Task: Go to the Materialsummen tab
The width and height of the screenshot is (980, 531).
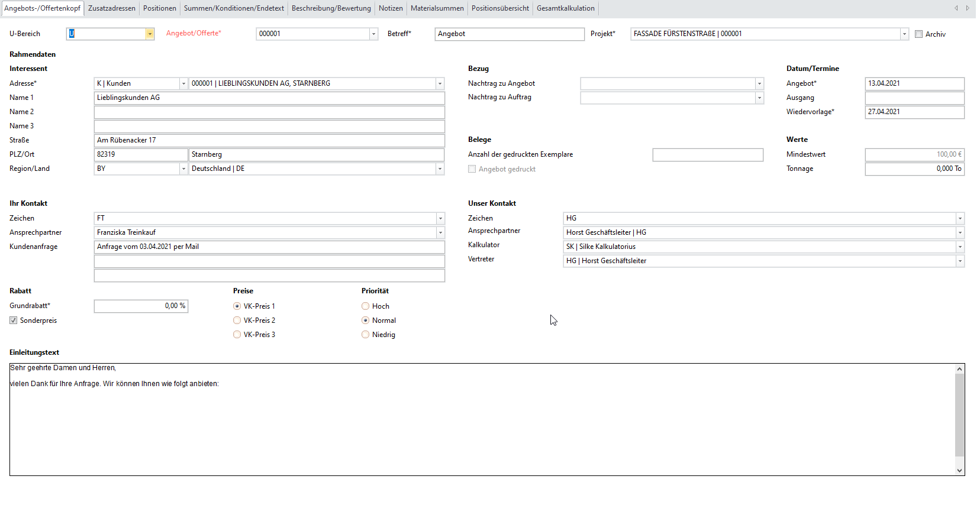Action: (x=437, y=8)
